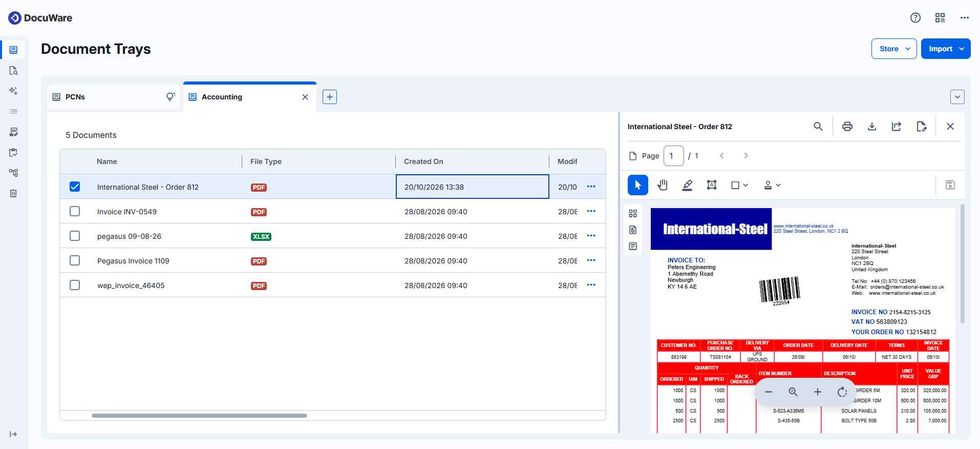This screenshot has width=980, height=449.
Task: Add a new tray tab
Action: click(330, 97)
